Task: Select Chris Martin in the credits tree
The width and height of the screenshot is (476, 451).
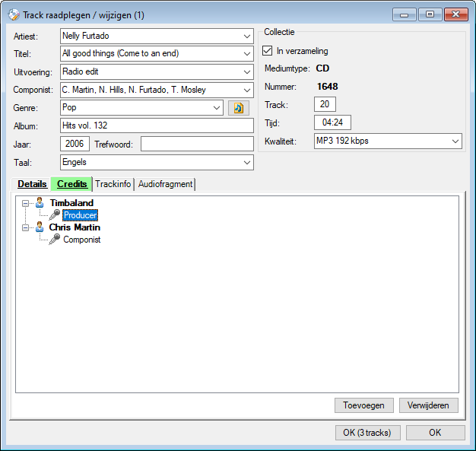Action: point(75,227)
